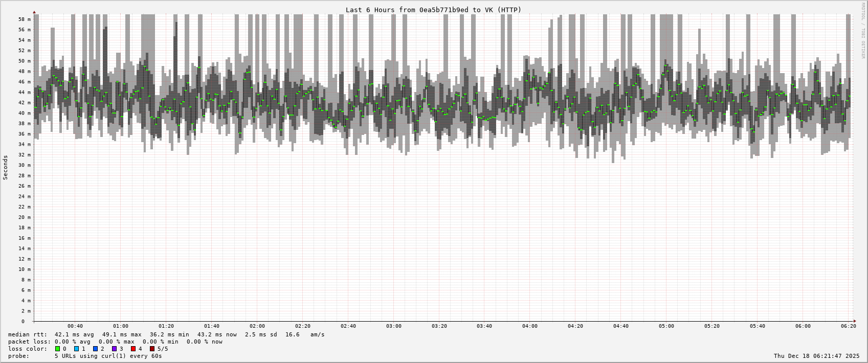Image resolution: width=868 pixels, height=363 pixels.
Task: Select the blue 2 loss color swatch
Action: [95, 349]
